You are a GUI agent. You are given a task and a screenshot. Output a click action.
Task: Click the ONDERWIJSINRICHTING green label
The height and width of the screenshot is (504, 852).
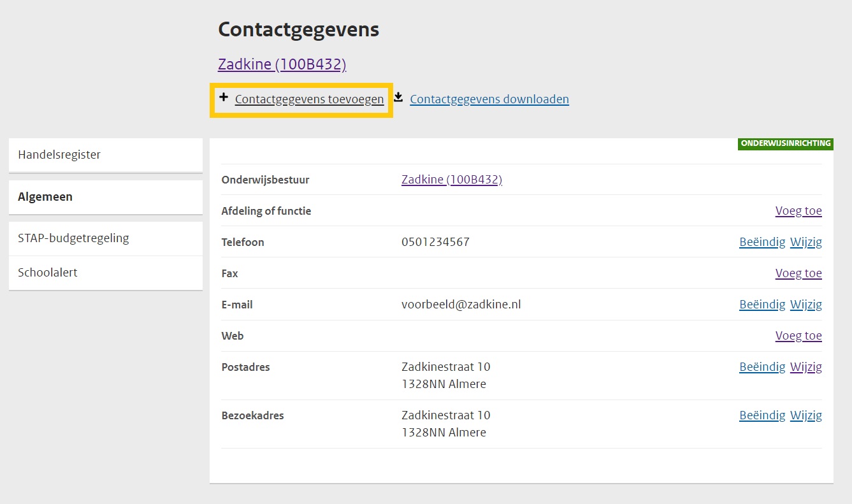786,144
